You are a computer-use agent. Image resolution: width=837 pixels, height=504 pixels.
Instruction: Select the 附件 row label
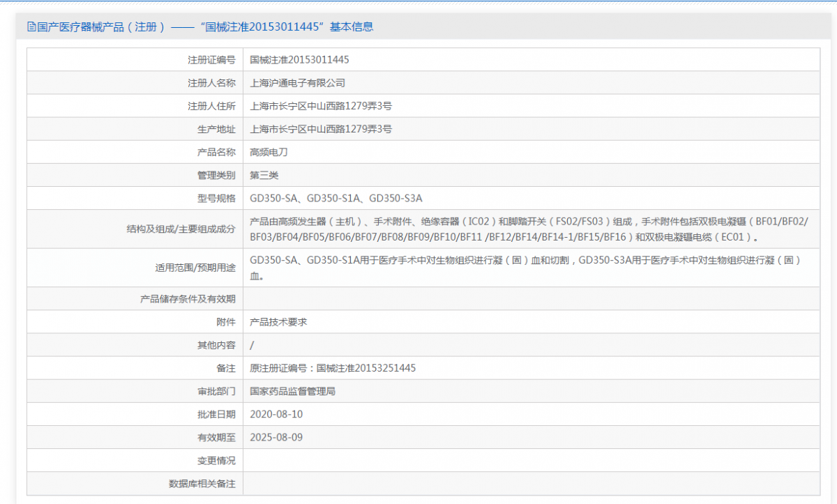(x=226, y=322)
